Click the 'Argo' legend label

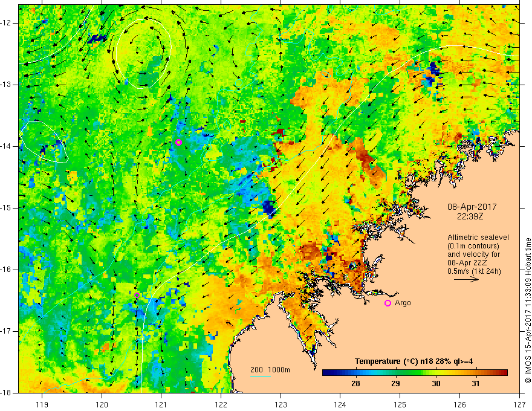(x=403, y=303)
